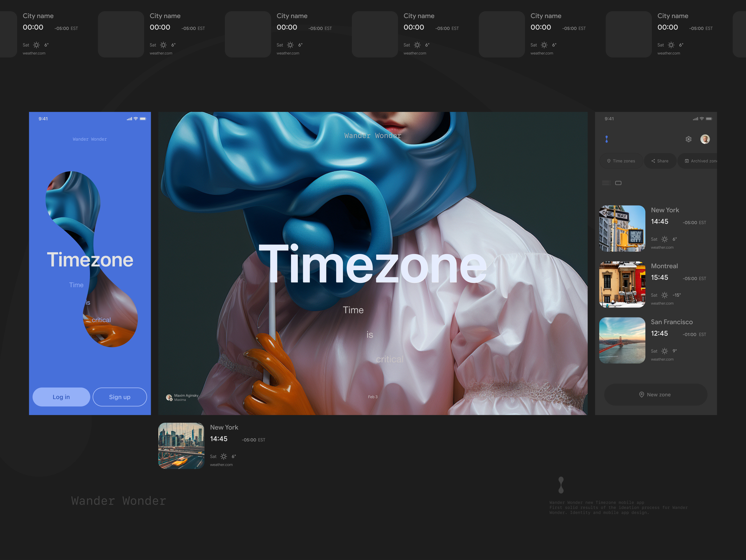
Task: Click Maxim Aginsky author avatar
Action: (x=169, y=397)
